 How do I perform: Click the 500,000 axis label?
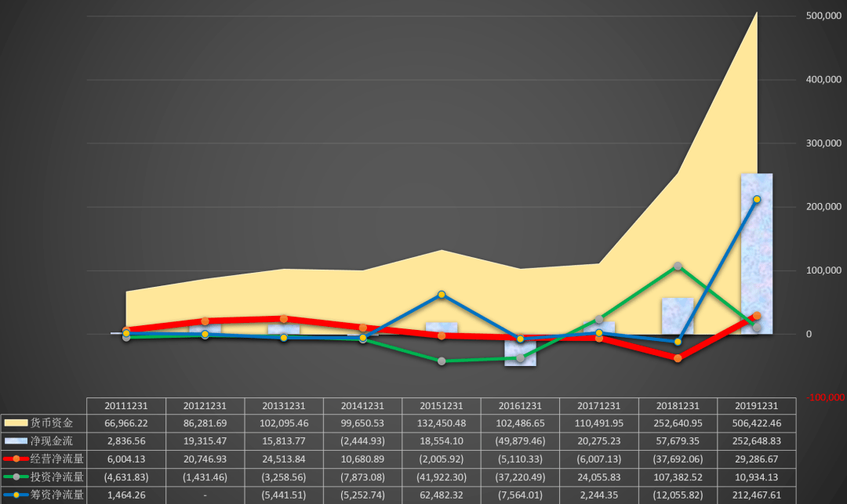[x=823, y=16]
